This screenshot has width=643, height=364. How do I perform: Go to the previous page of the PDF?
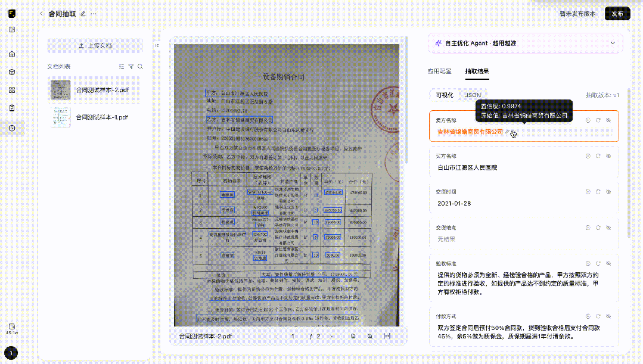tap(276, 336)
